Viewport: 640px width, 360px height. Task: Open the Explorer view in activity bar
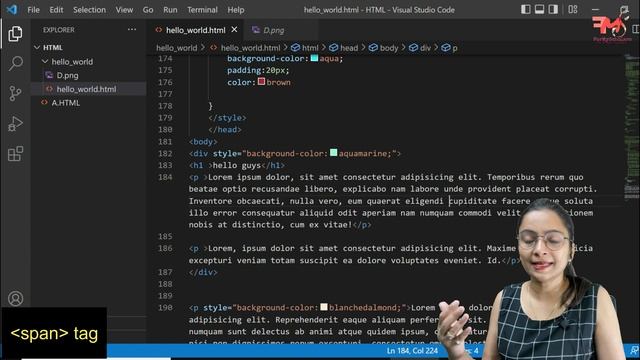pos(15,33)
